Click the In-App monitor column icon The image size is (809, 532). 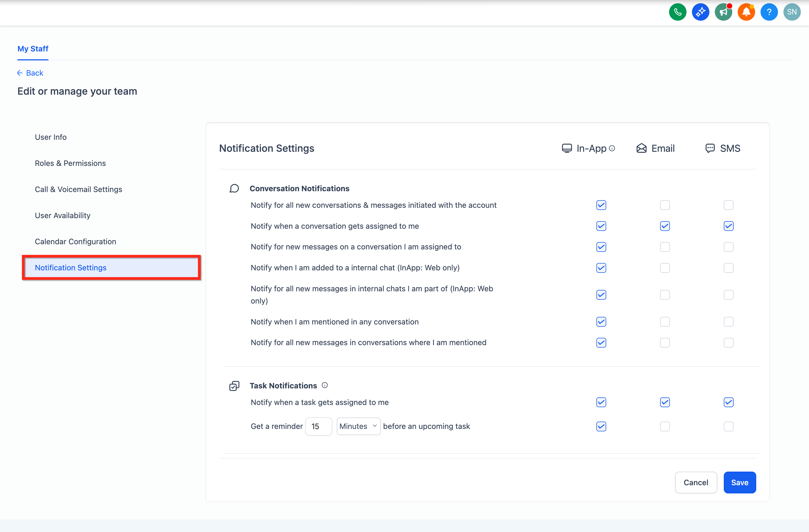tap(567, 149)
